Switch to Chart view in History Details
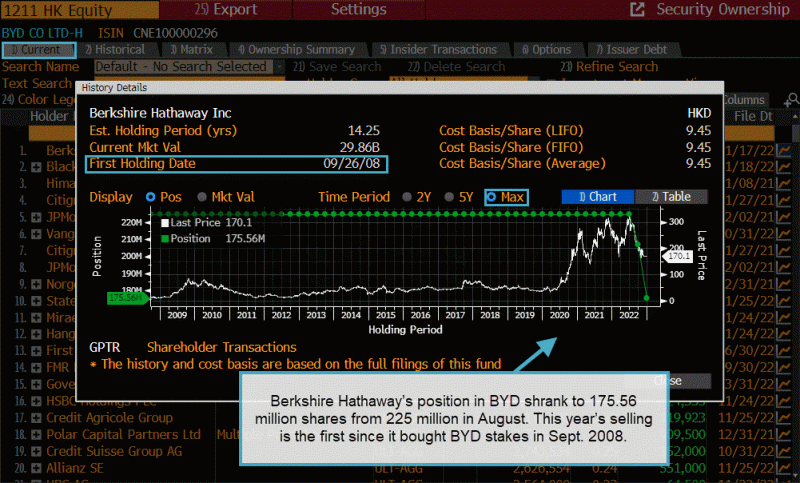The height and width of the screenshot is (483, 800). click(597, 197)
